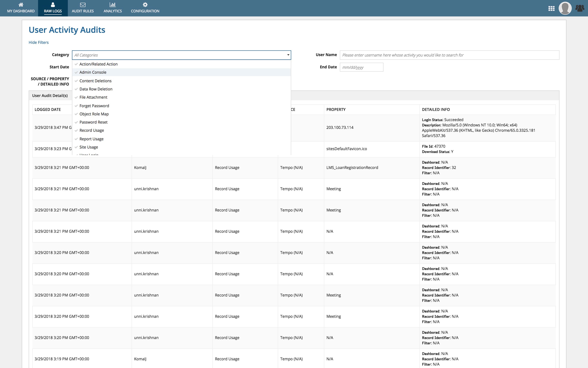Click the Login Status: Succeeded text

tap(443, 120)
